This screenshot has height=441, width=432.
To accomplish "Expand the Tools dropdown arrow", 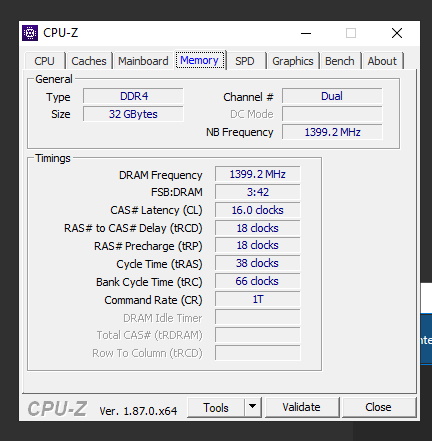I will (253, 407).
